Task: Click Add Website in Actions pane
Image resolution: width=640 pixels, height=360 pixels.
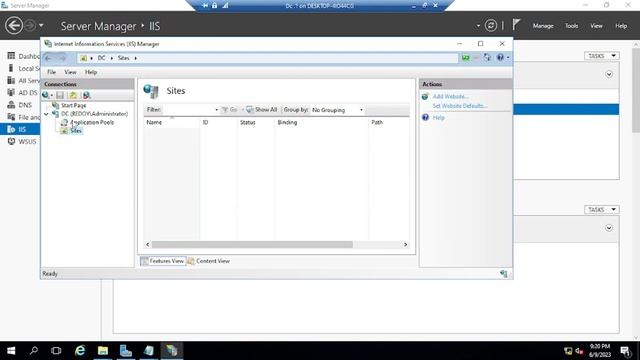Action: (450, 97)
